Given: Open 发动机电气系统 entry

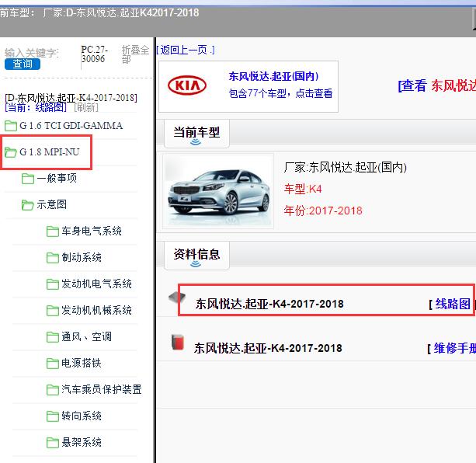Looking at the screenshot, I should tap(96, 284).
